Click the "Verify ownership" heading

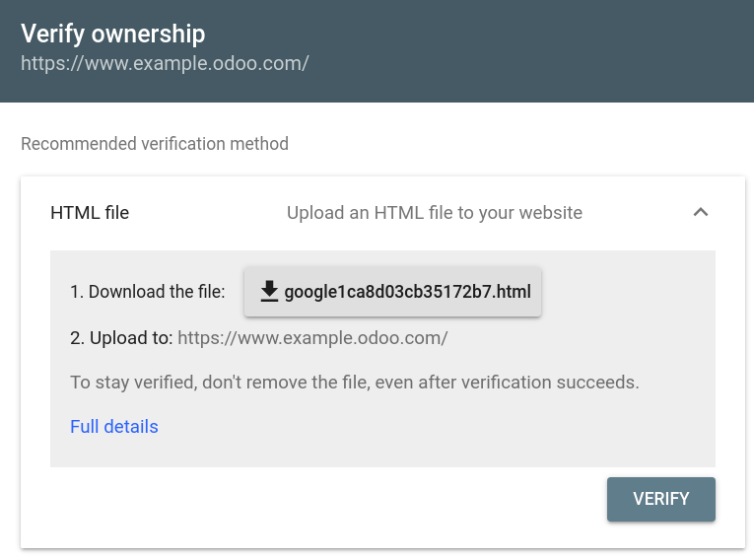pos(113,34)
